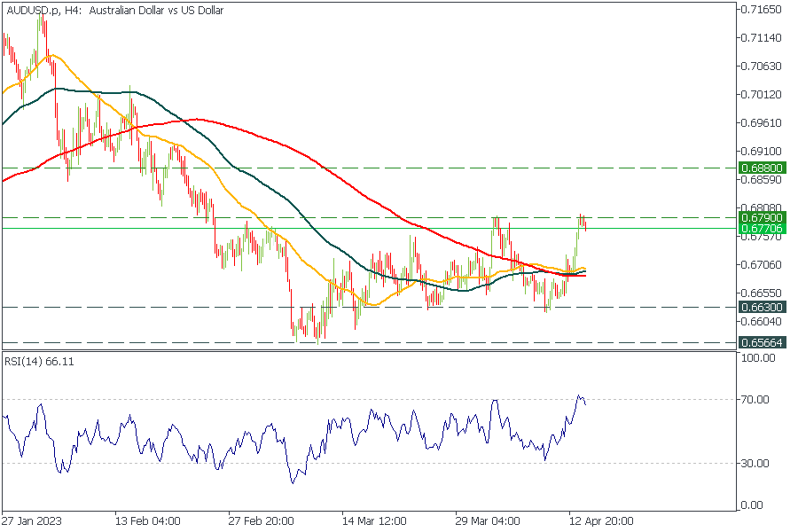This screenshot has height=532, width=798.
Task: Click the 13 Feb 04:00 time label
Action: coord(149,520)
